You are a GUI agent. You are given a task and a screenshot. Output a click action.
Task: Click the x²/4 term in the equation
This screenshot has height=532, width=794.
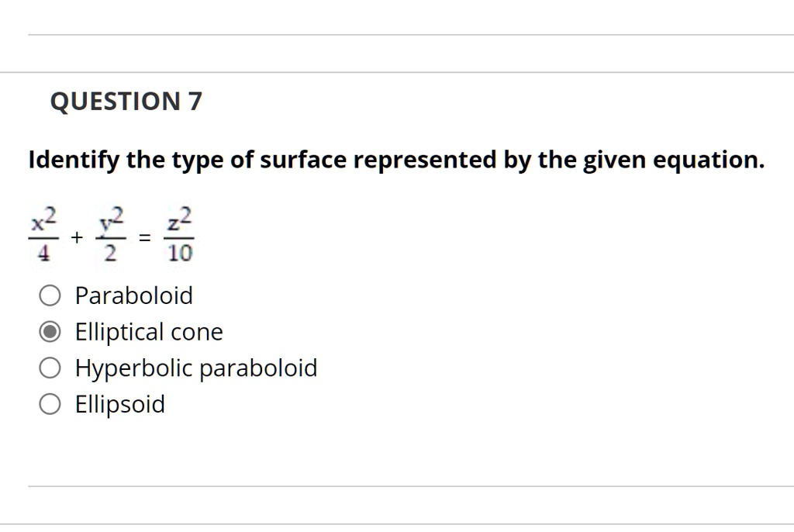pos(43,234)
